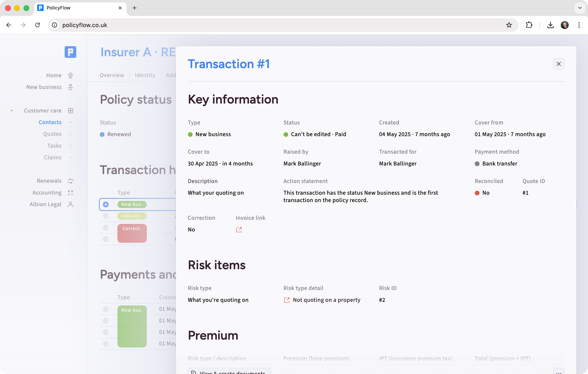Viewport: 588px width, 374px height.
Task: Select the New bus. payment row radio button
Action: (106, 309)
